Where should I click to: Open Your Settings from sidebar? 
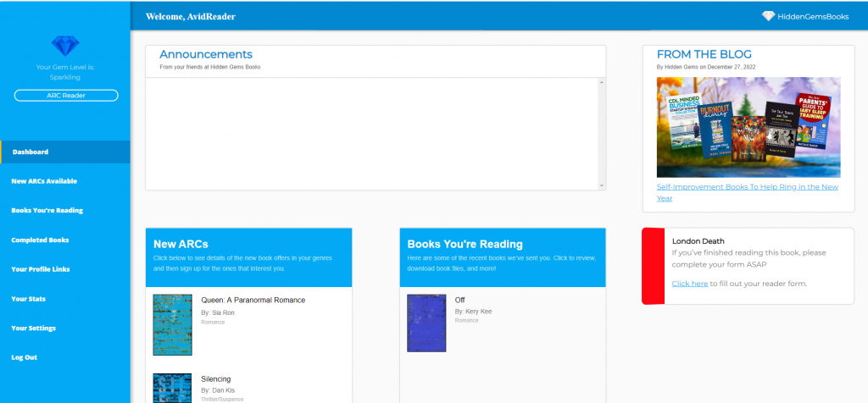point(33,328)
